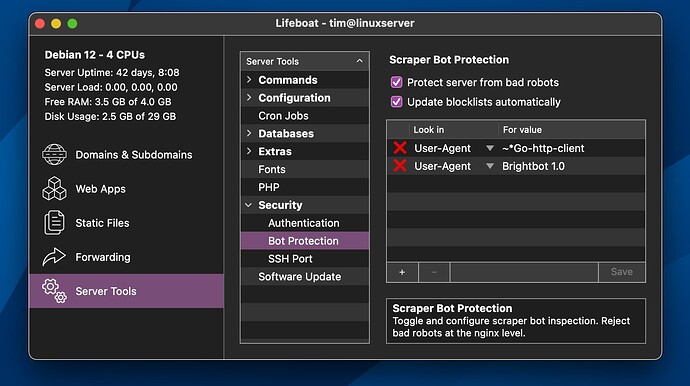Click the Forwarding arrow icon
The image size is (690, 386).
coord(54,257)
